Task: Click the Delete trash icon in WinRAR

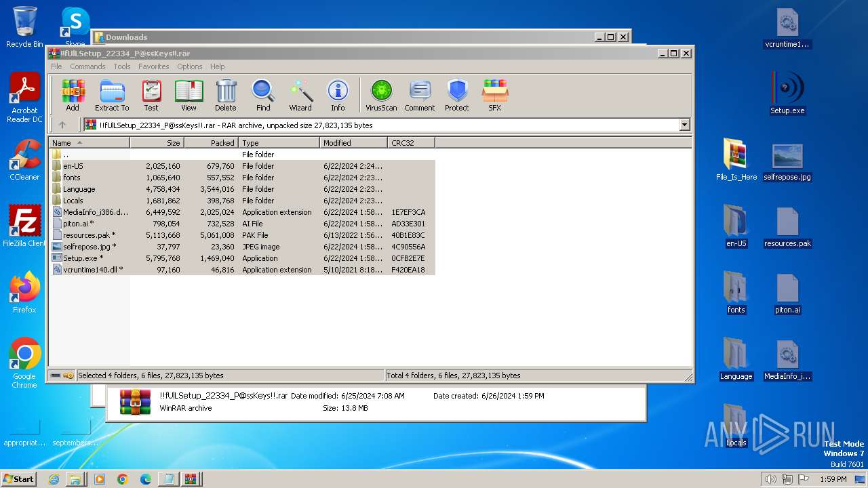Action: coord(226,95)
